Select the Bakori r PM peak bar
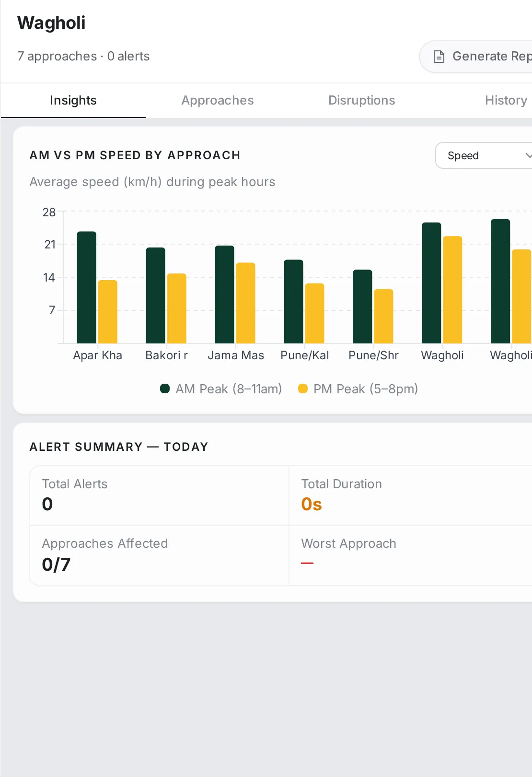 pyautogui.click(x=177, y=308)
